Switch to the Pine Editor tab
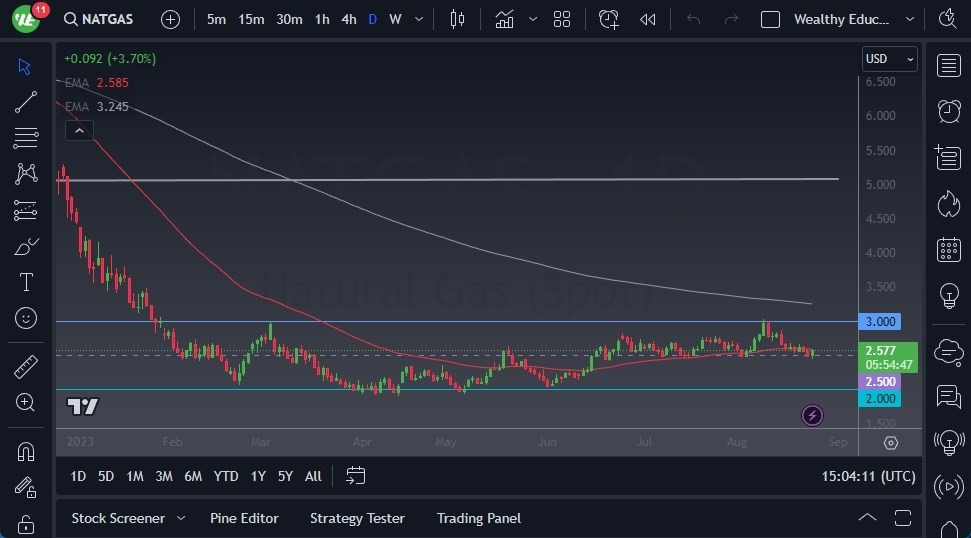Viewport: 971px width, 538px height. [244, 518]
